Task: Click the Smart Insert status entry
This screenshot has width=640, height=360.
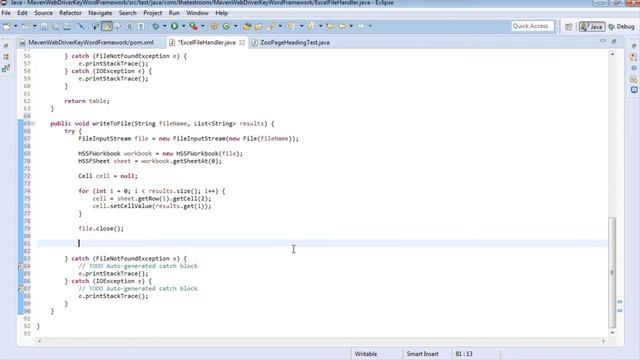Action: click(422, 354)
